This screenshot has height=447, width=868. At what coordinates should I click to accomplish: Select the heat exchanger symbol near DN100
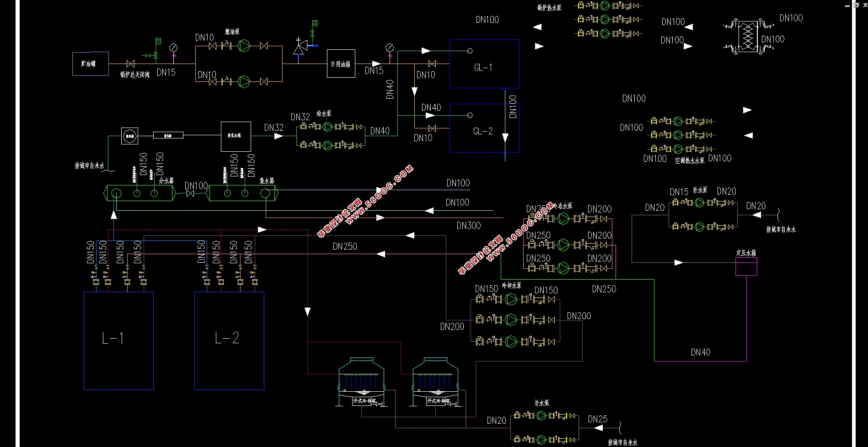point(748,36)
